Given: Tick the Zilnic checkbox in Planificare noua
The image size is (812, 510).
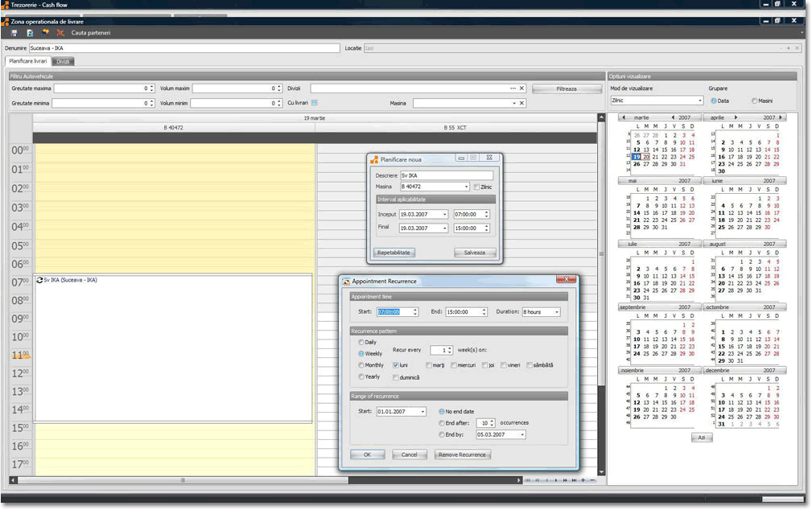Looking at the screenshot, I should coord(476,187).
